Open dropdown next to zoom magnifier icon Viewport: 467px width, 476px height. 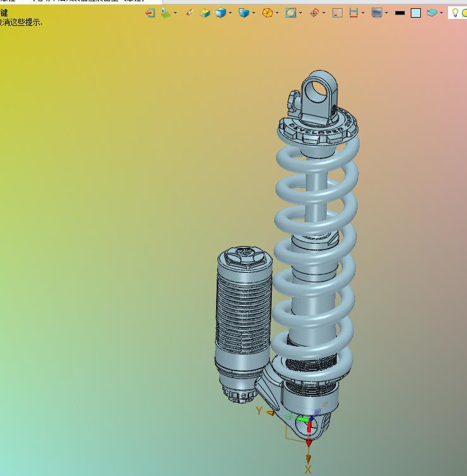(x=301, y=13)
